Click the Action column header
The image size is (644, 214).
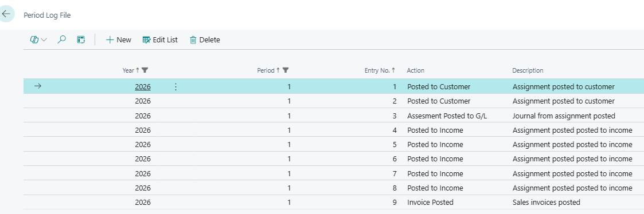(x=415, y=70)
